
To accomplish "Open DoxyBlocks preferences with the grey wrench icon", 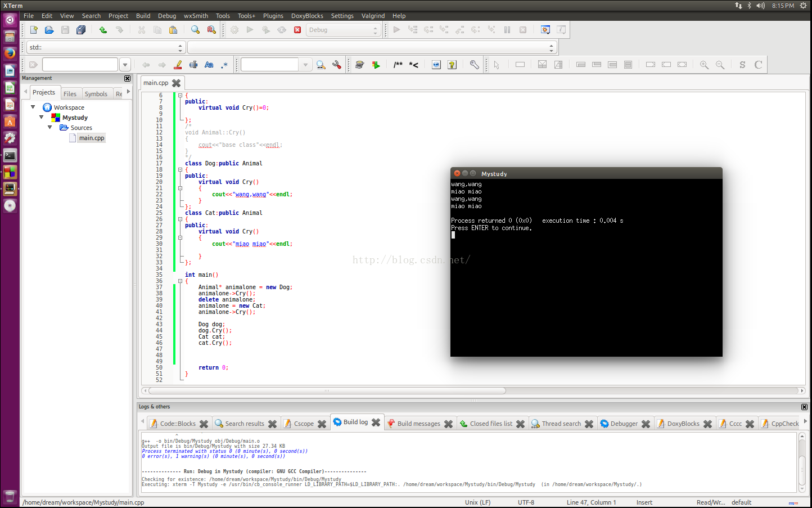I will 475,65.
